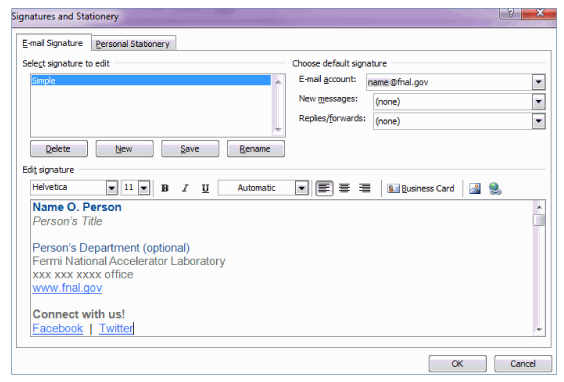Insert a Business Card

[x=420, y=188]
